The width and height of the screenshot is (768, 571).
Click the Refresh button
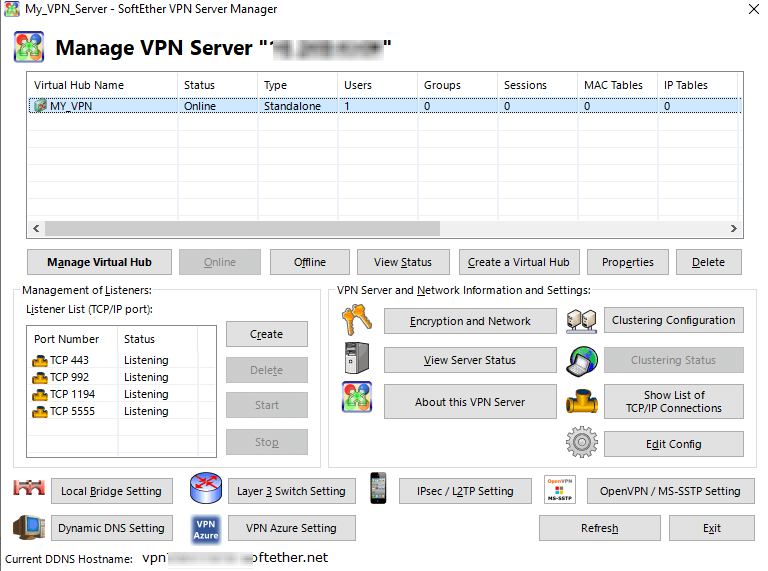(x=600, y=528)
